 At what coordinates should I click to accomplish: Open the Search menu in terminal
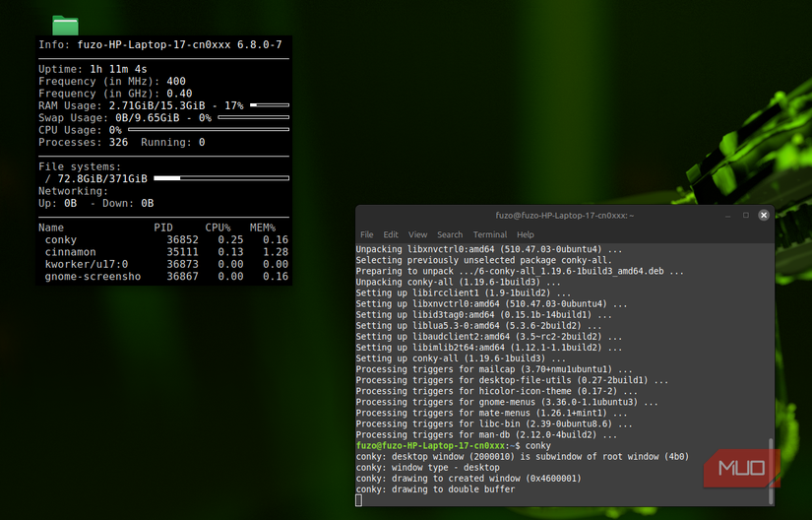tap(450, 235)
